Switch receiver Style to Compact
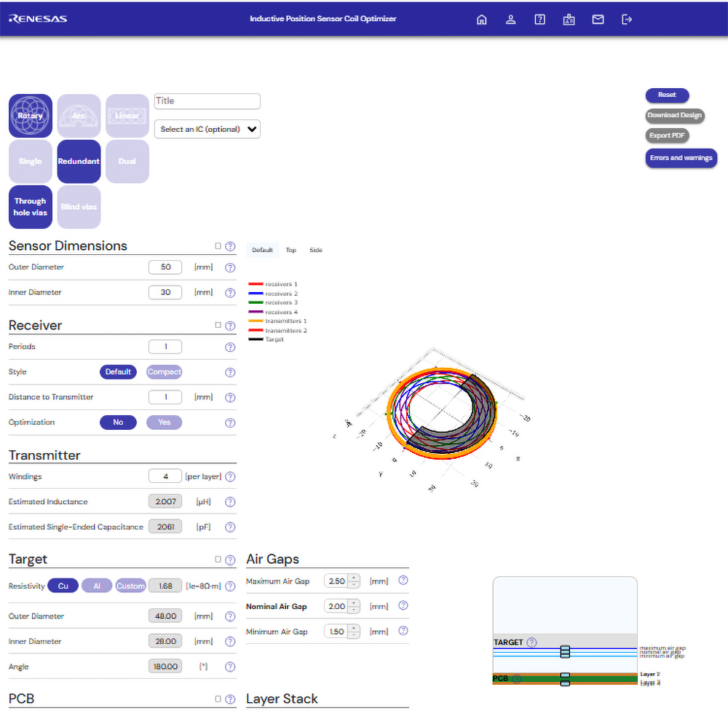728x711 pixels. pos(164,372)
